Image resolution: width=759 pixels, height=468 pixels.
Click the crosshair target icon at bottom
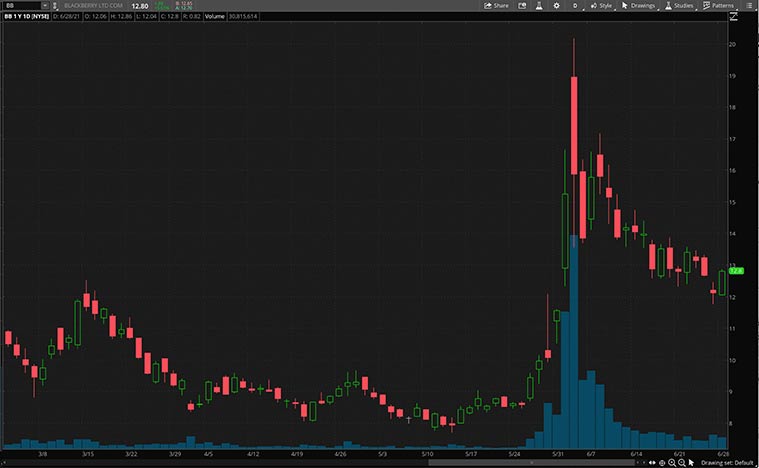click(662, 462)
